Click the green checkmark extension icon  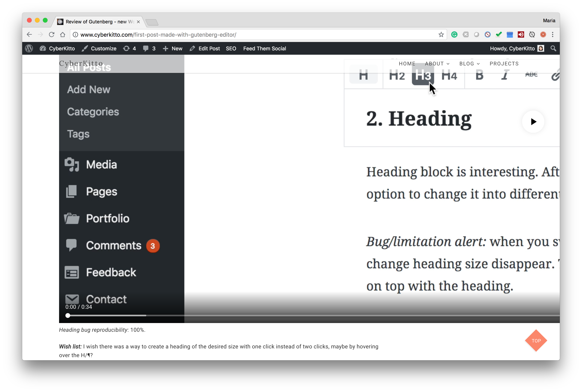coord(499,34)
